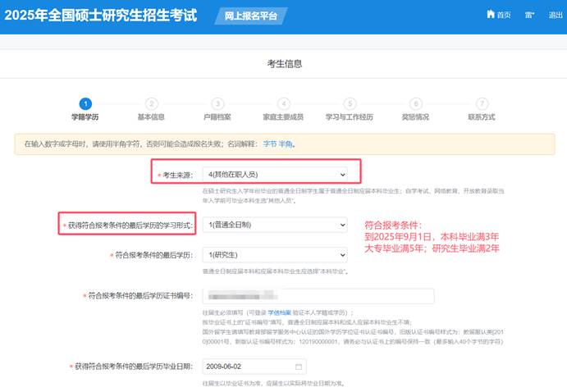Click the 网上报名平台 banner label
Viewport: 567px width, 392px height.
[x=251, y=16]
